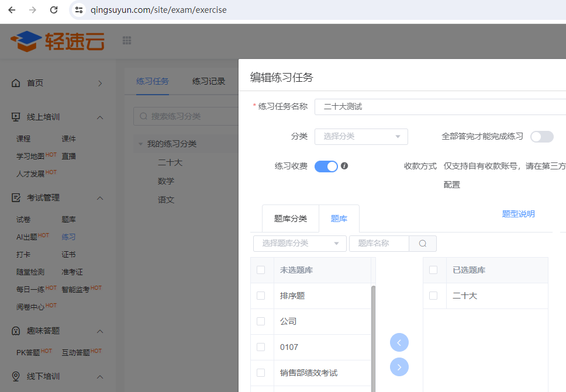
Task: Open the 选择题库分类 dropdown
Action: 300,244
